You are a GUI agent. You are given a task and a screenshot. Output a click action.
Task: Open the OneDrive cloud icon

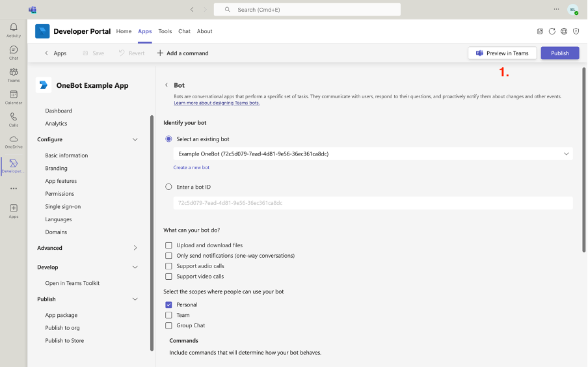click(x=14, y=139)
